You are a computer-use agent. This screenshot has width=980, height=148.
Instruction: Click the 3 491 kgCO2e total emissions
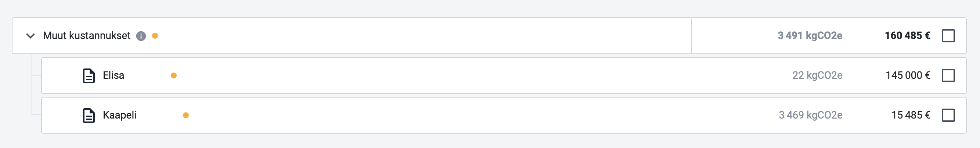810,36
